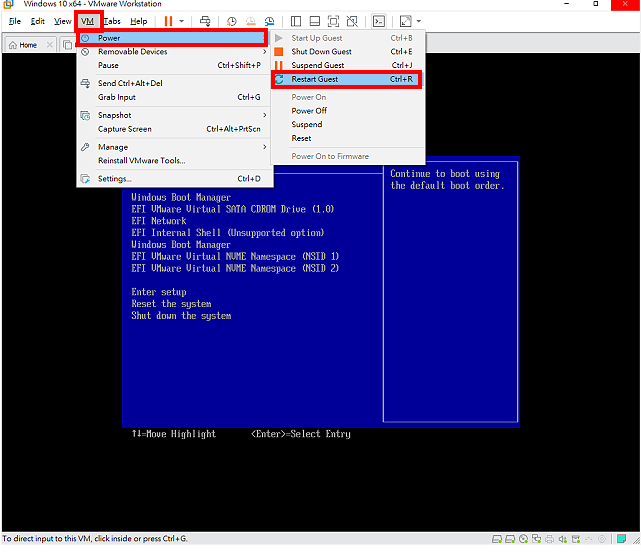
Task: Click Start Up Guest in the Power submenu
Action: pyautogui.click(x=347, y=38)
